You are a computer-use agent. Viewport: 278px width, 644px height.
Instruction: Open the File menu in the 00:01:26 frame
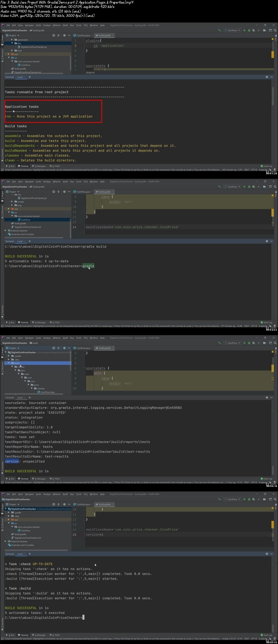(x=8, y=25)
